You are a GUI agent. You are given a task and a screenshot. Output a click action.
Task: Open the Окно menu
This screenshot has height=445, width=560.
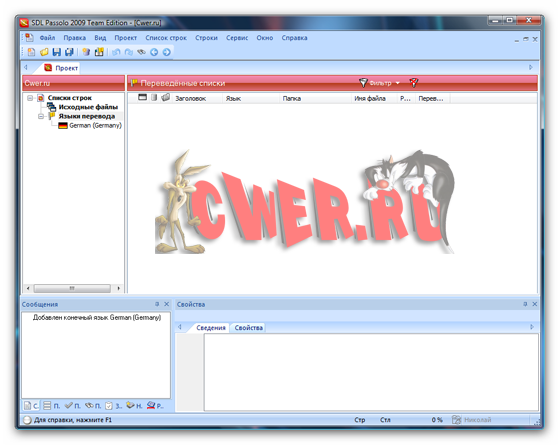265,38
